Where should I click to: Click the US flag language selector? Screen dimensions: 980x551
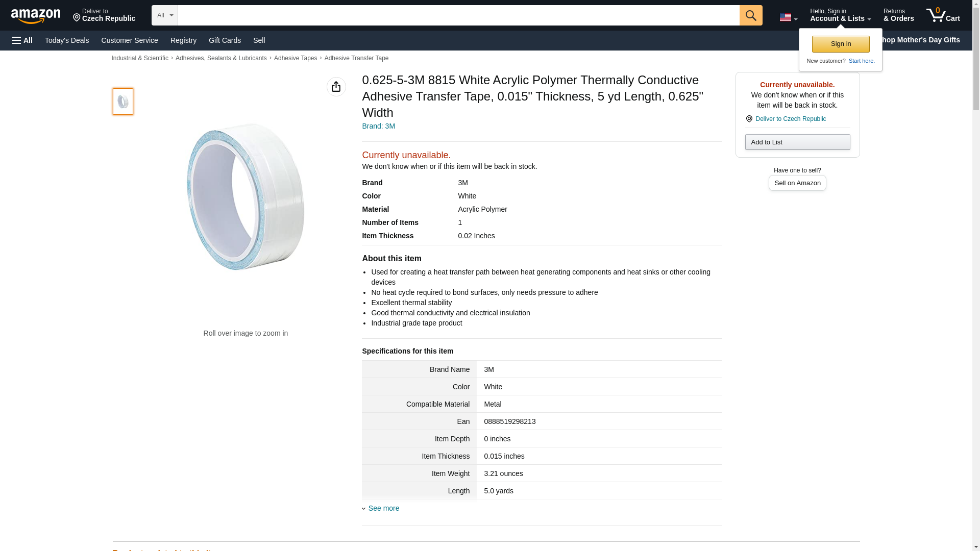pos(788,17)
